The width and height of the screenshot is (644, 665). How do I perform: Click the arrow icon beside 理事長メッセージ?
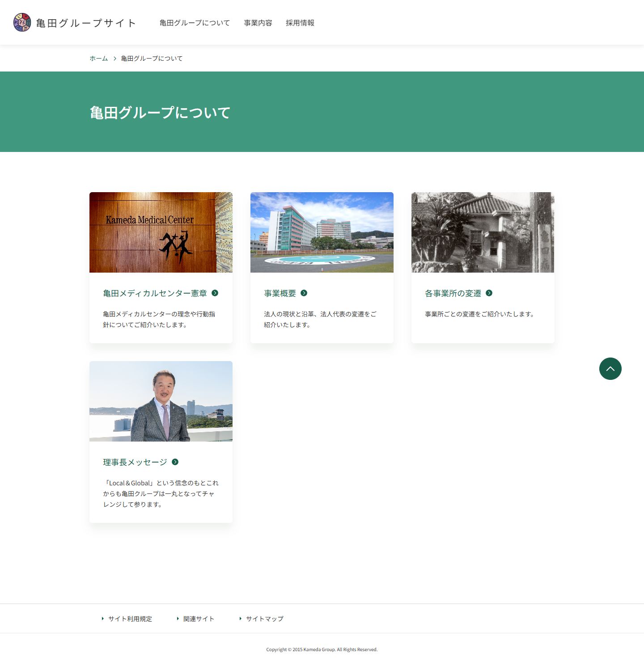[x=175, y=462]
